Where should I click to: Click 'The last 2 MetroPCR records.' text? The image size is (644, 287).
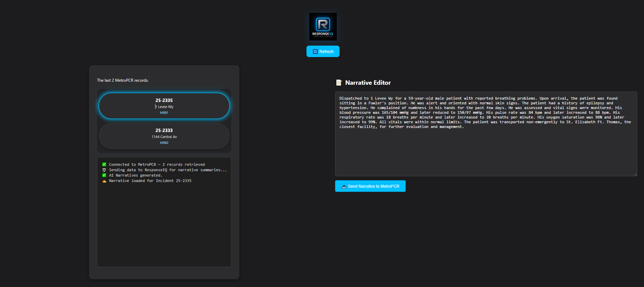point(123,80)
